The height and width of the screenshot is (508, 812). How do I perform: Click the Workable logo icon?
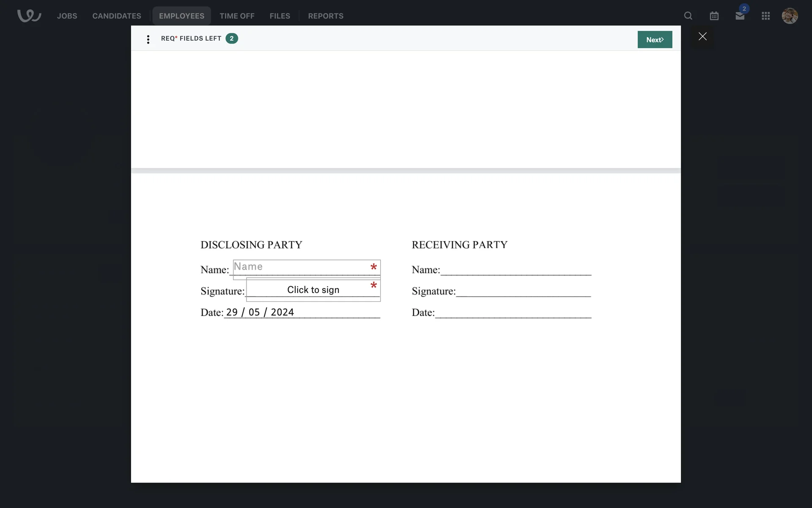[x=29, y=16]
